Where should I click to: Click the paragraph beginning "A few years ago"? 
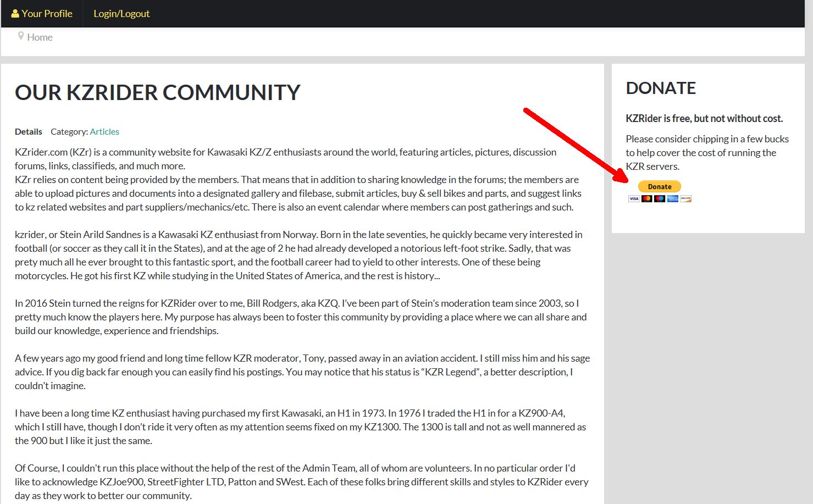tap(302, 372)
